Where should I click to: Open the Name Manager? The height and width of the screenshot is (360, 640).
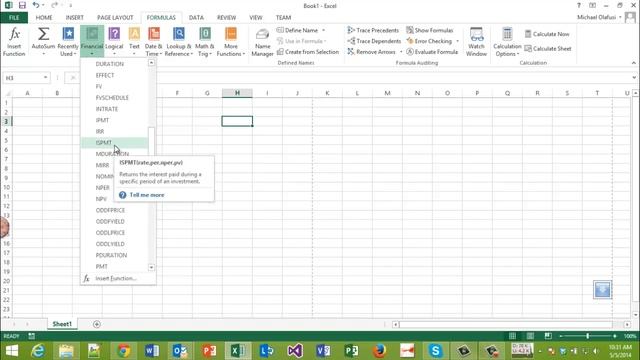click(262, 42)
